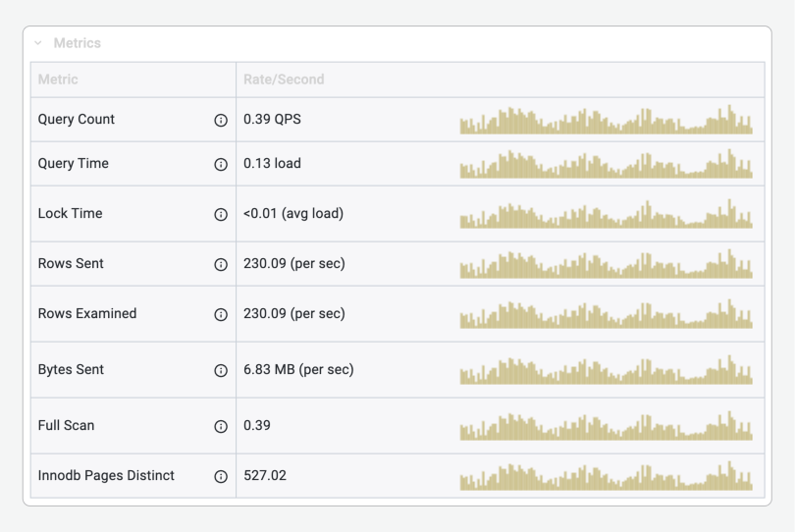This screenshot has height=532, width=795.
Task: Click the Rate/Second column header
Action: pos(284,80)
